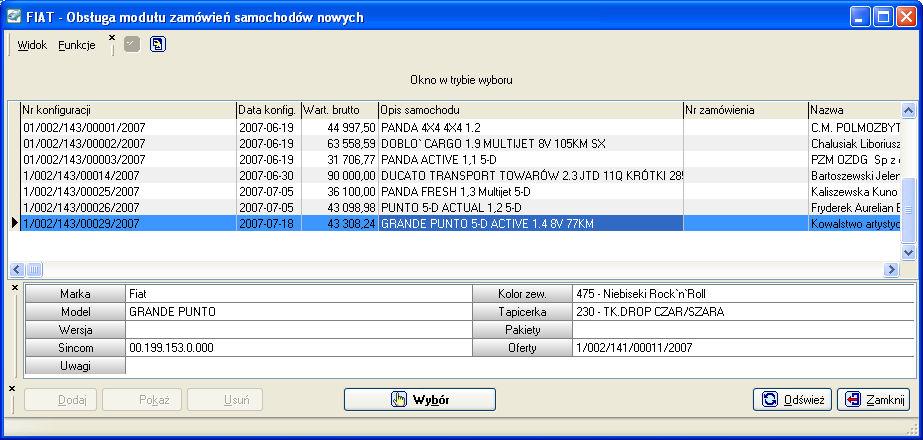
Task: Click the disabled Dodaj button
Action: 62,399
